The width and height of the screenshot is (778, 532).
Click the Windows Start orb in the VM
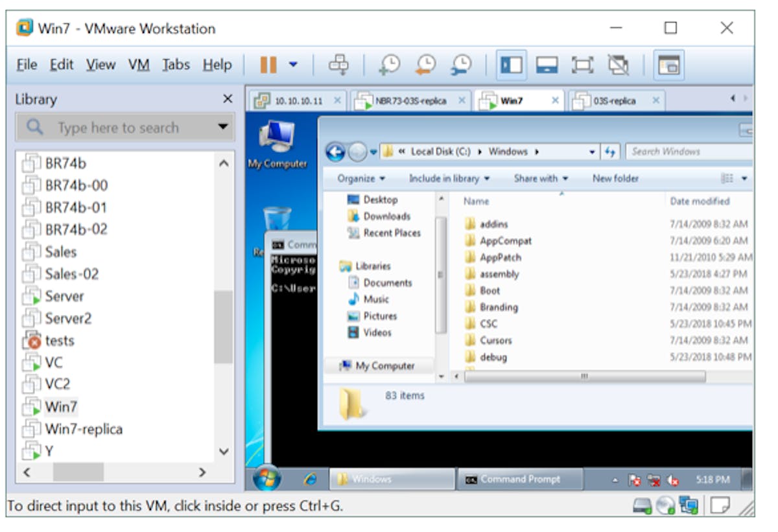tap(267, 479)
